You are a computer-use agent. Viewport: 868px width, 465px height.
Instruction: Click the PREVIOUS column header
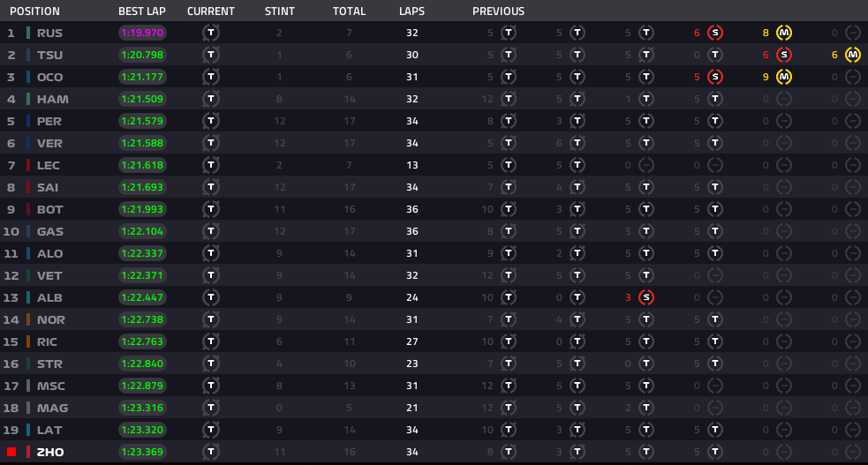(x=498, y=11)
